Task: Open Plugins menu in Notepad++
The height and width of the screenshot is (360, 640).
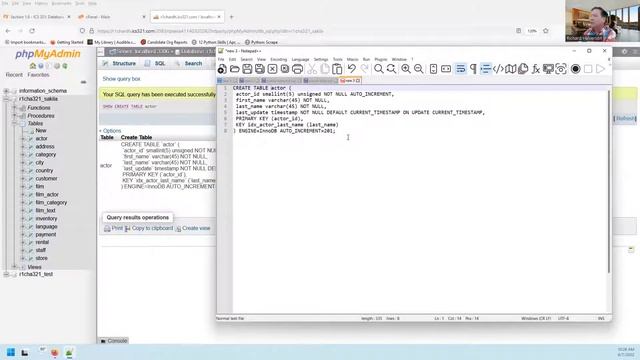Action: tap(381, 59)
